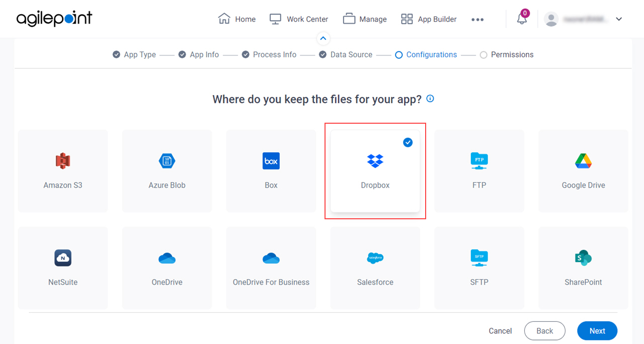Click the blurred username text
The height and width of the screenshot is (344, 644).
(586, 19)
